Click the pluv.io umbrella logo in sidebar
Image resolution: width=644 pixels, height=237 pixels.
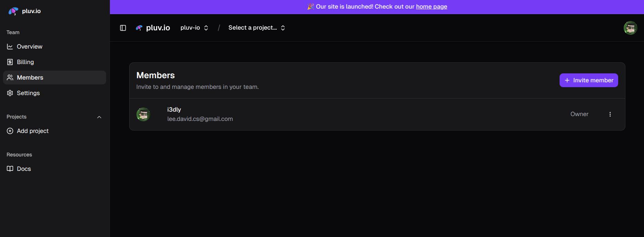pos(13,11)
